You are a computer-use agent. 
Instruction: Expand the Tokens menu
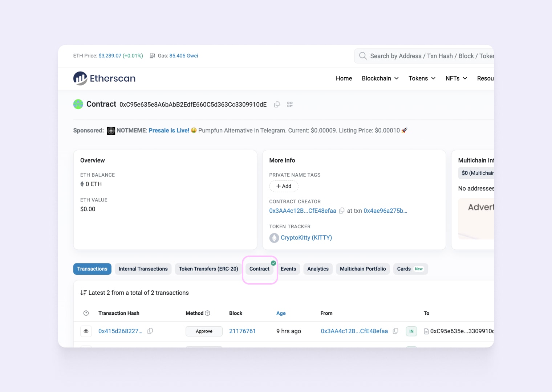422,78
